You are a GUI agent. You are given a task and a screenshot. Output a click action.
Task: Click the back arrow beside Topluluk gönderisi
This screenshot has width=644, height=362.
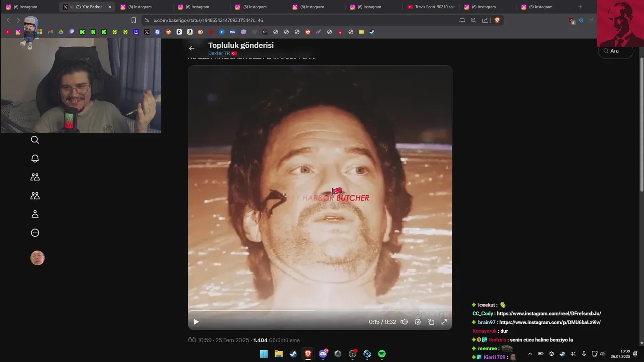[x=191, y=48]
